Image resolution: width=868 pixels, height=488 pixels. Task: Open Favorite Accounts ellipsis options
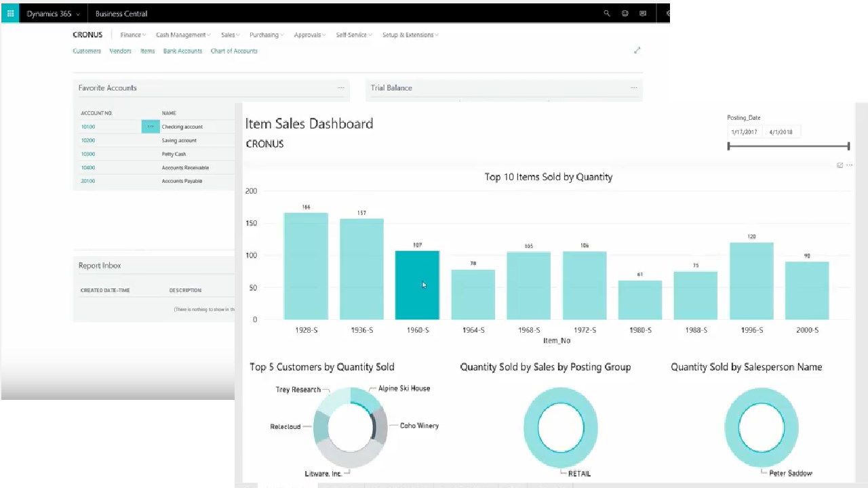tap(341, 88)
